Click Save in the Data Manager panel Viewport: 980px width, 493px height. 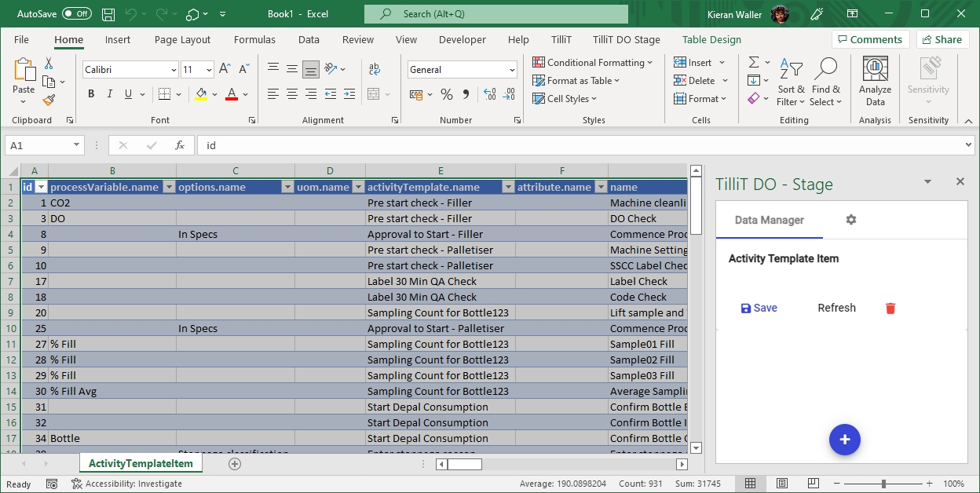click(x=759, y=309)
